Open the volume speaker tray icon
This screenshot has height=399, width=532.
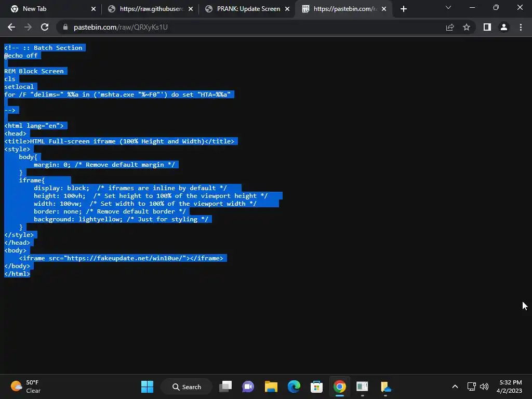(x=484, y=387)
